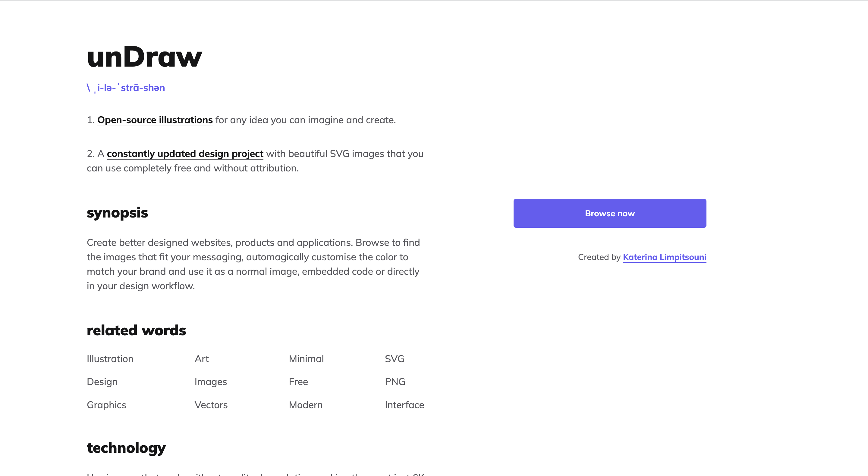
Task: Select the related word Vectors
Action: coord(211,405)
